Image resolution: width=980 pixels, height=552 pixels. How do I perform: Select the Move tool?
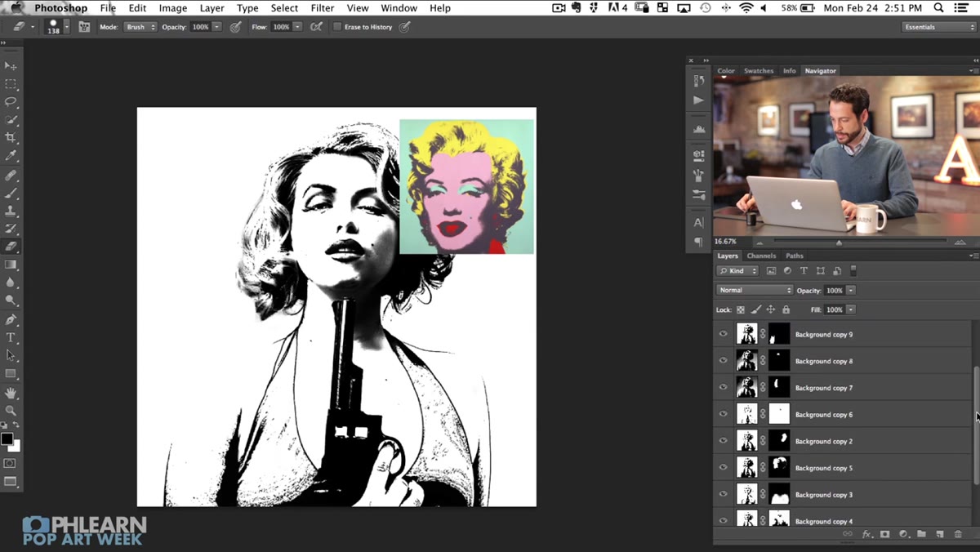click(11, 66)
